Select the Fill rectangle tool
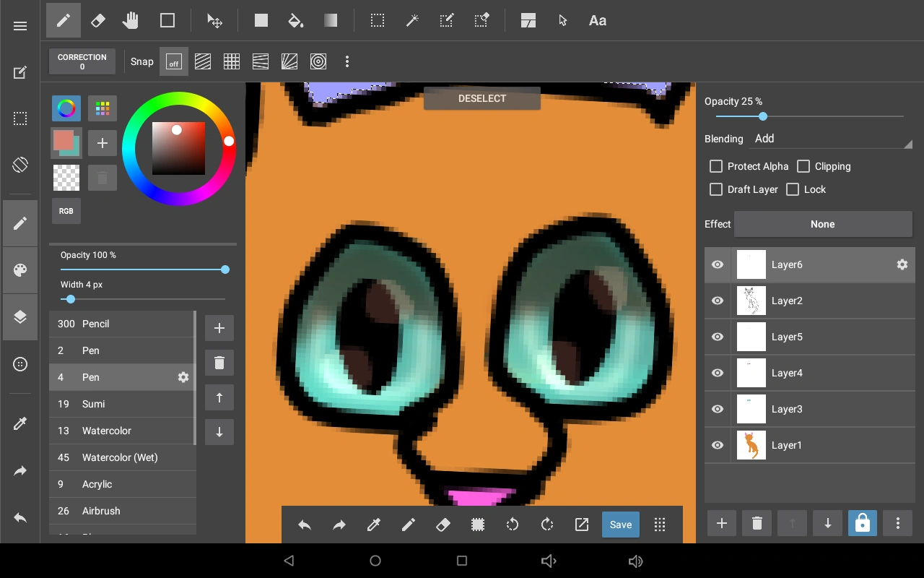Image resolution: width=924 pixels, height=578 pixels. [x=261, y=20]
